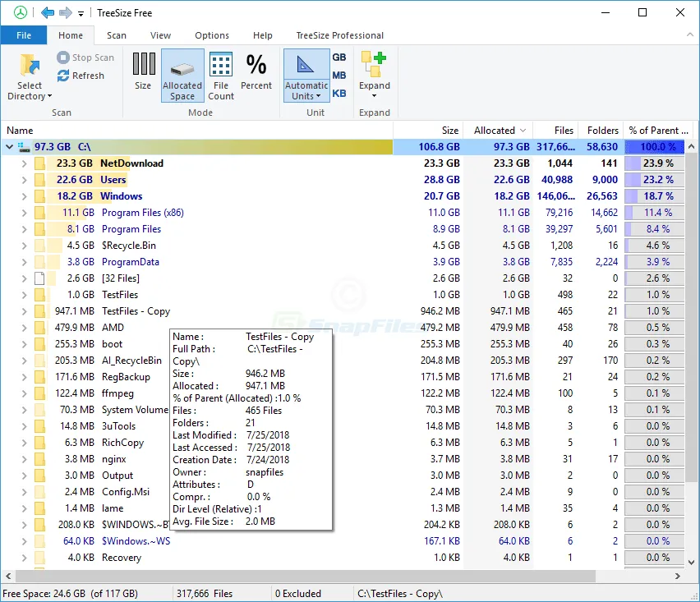Collapse the ribbon with the caret
This screenshot has height=602, width=700.
pos(690,34)
